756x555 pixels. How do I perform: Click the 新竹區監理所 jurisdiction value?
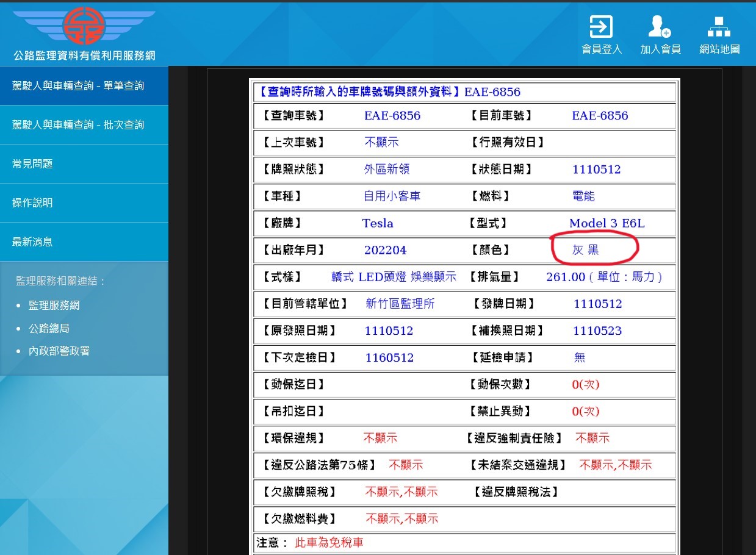[x=400, y=304]
